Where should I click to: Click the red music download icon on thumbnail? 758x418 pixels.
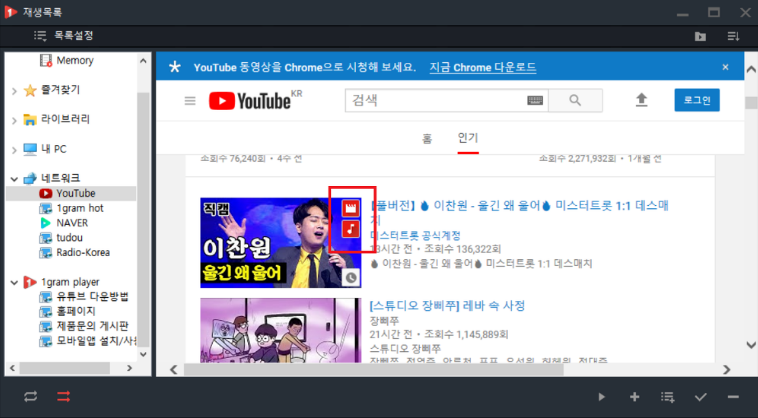(x=351, y=229)
